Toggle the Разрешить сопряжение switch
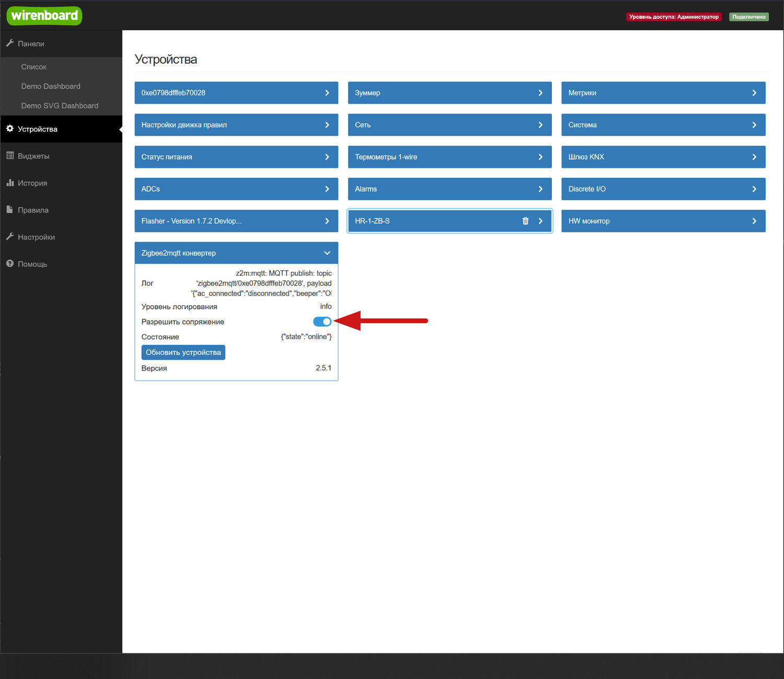Viewport: 784px width, 679px height. click(x=322, y=321)
